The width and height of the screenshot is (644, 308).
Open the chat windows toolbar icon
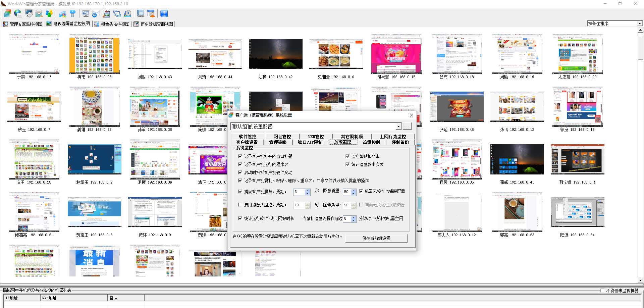coord(117,13)
